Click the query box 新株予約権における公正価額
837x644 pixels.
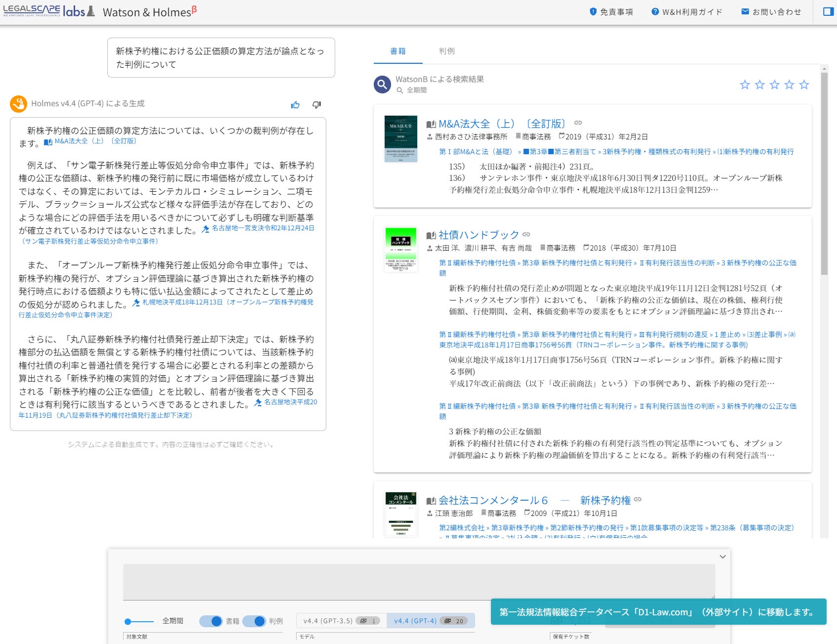coord(221,58)
